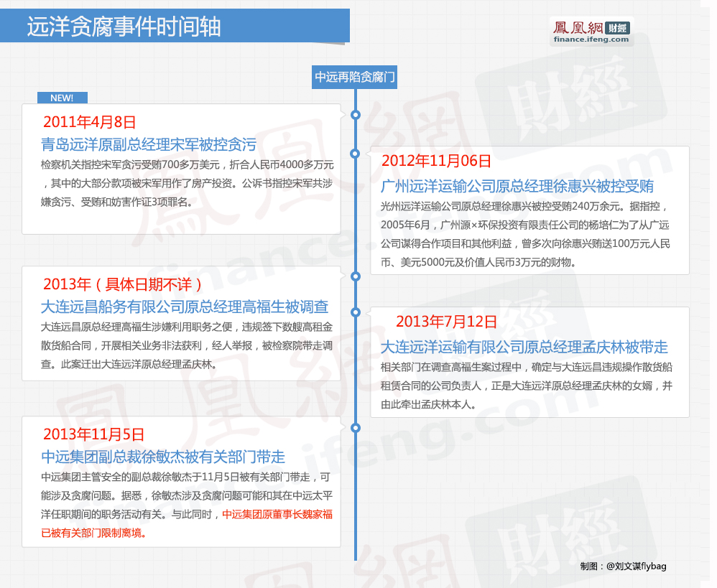
Task: Click paragraph starting 光州远洋运输公司原总经理
Action: 525,234
